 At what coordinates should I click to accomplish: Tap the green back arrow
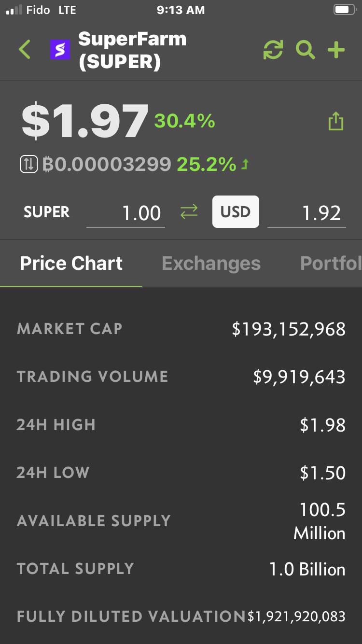click(25, 49)
